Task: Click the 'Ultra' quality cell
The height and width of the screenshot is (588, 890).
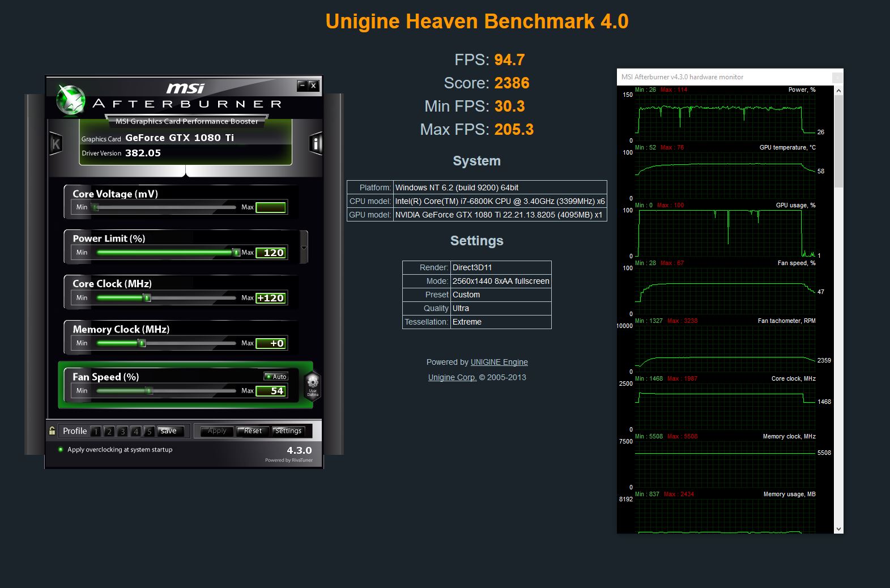Action: click(501, 308)
